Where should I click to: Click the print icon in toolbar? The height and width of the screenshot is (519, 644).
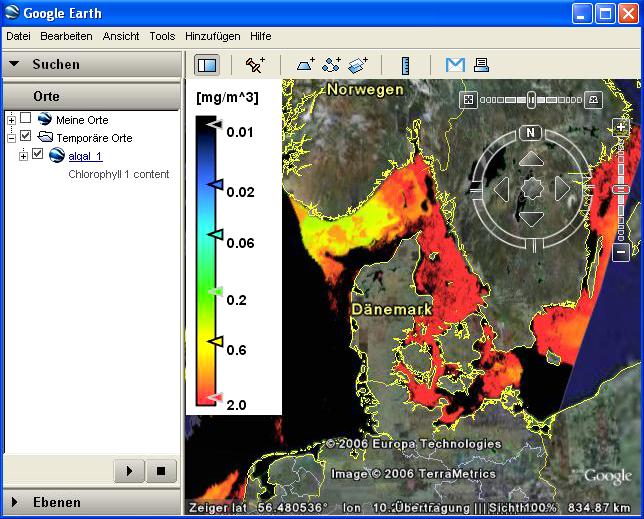[x=481, y=65]
